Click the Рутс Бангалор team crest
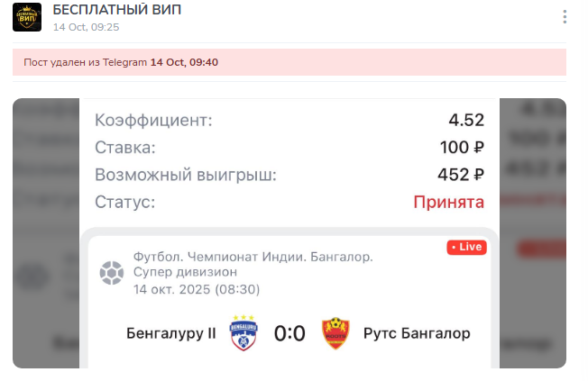Screen dimensions: 588x381 point(335,333)
